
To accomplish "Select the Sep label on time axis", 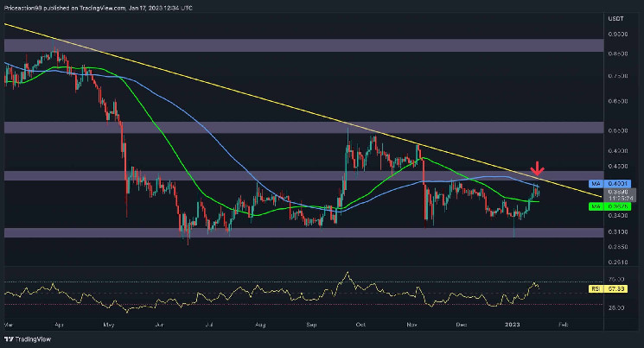I will [x=311, y=325].
